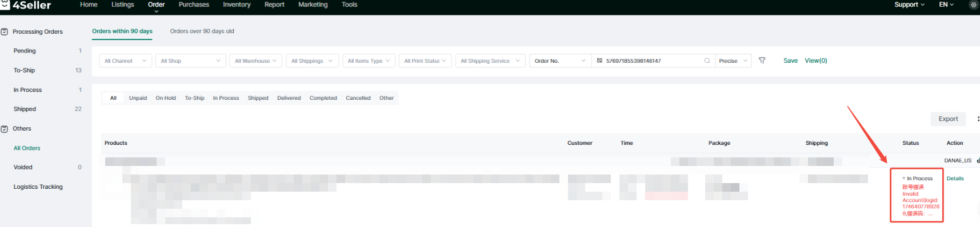Screen dimensions: 980x227
Task: Open the Home menu
Action: (89, 5)
